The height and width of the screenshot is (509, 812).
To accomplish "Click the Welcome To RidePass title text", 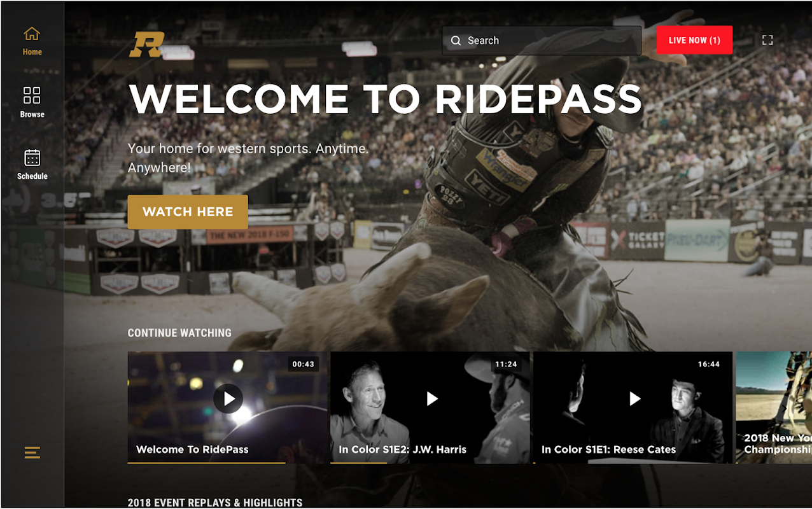I will tap(192, 449).
